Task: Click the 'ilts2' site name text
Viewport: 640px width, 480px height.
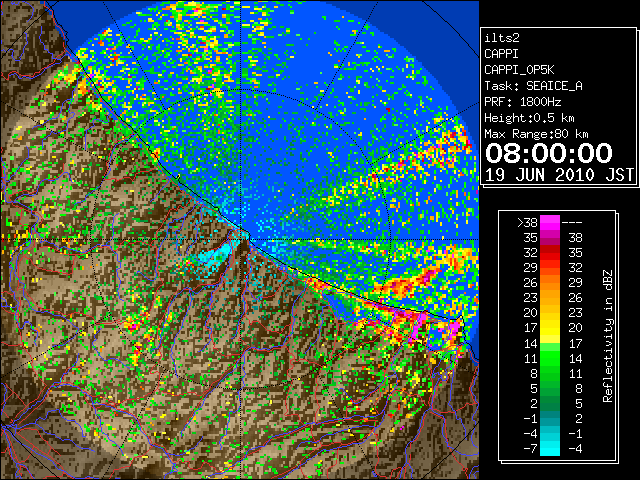Action: point(502,38)
